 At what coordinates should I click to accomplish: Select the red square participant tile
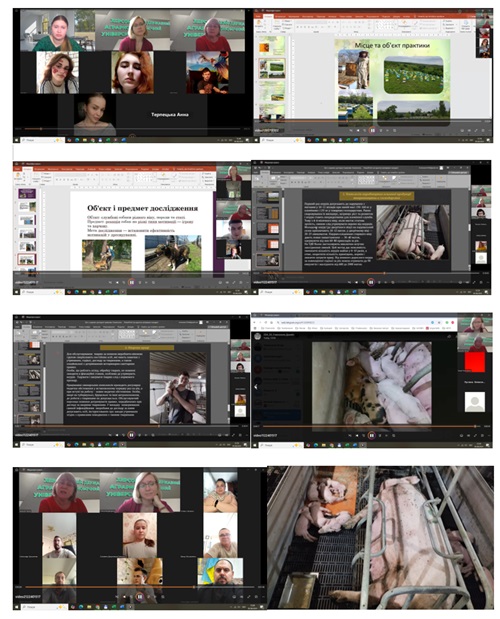(x=474, y=362)
